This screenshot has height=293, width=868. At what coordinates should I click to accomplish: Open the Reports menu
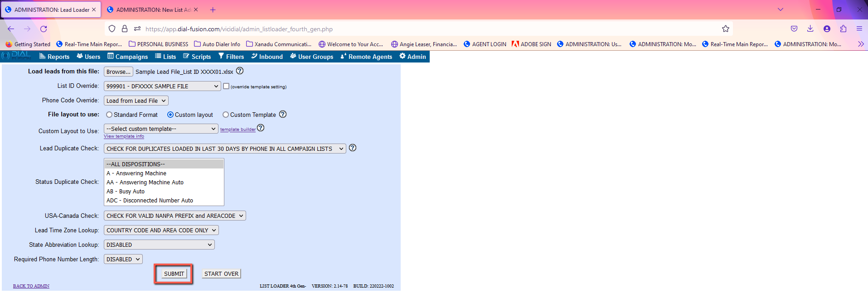(x=54, y=57)
